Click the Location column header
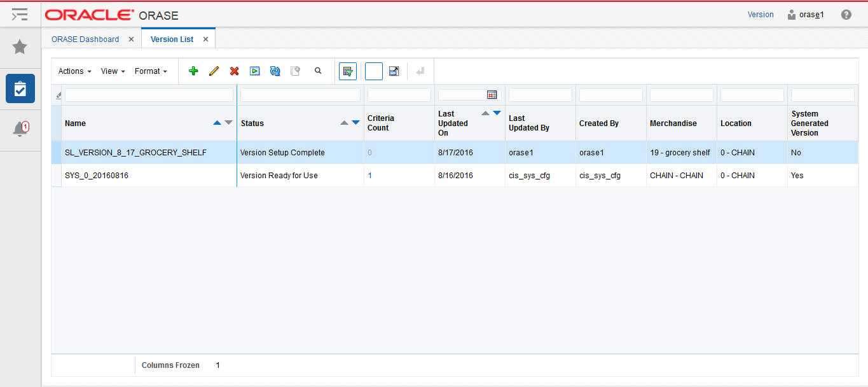Viewport: 868px width, 387px height. (x=752, y=123)
